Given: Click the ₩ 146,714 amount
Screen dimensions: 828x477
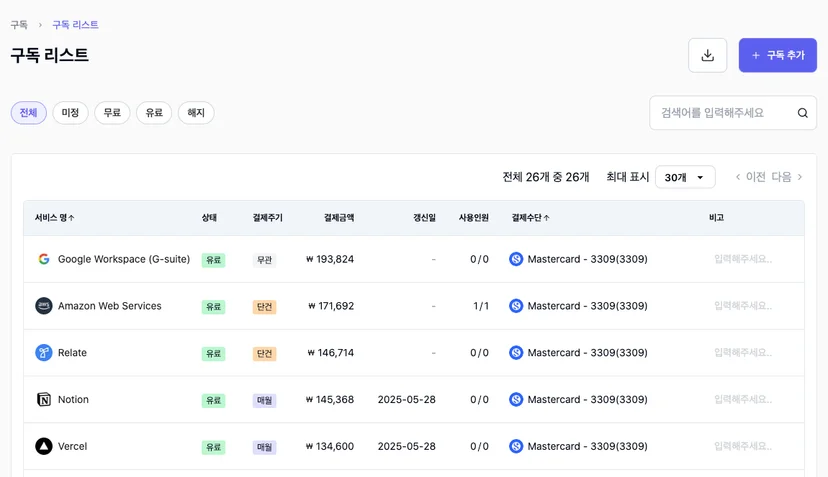Looking at the screenshot, I should click(x=331, y=352).
